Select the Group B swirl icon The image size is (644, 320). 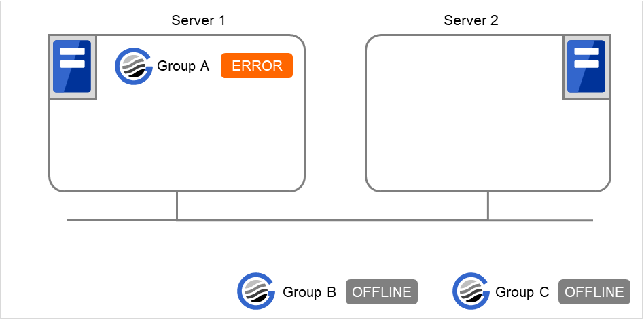click(255, 292)
